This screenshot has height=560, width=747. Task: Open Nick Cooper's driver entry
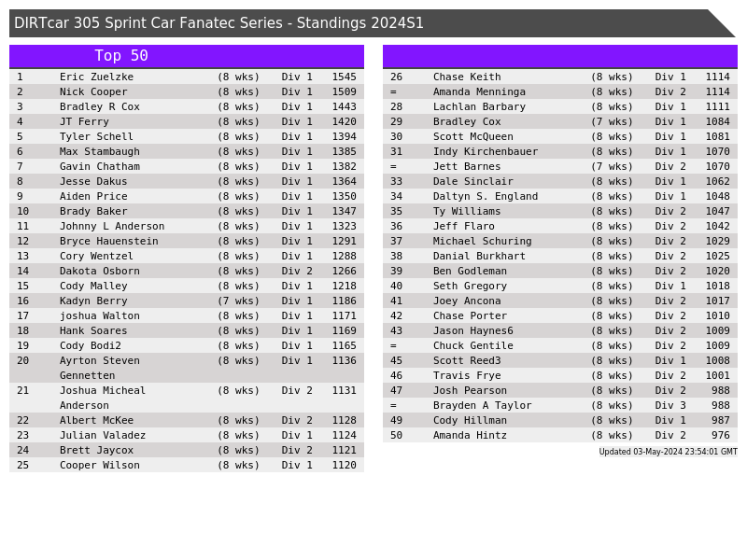[x=93, y=91]
